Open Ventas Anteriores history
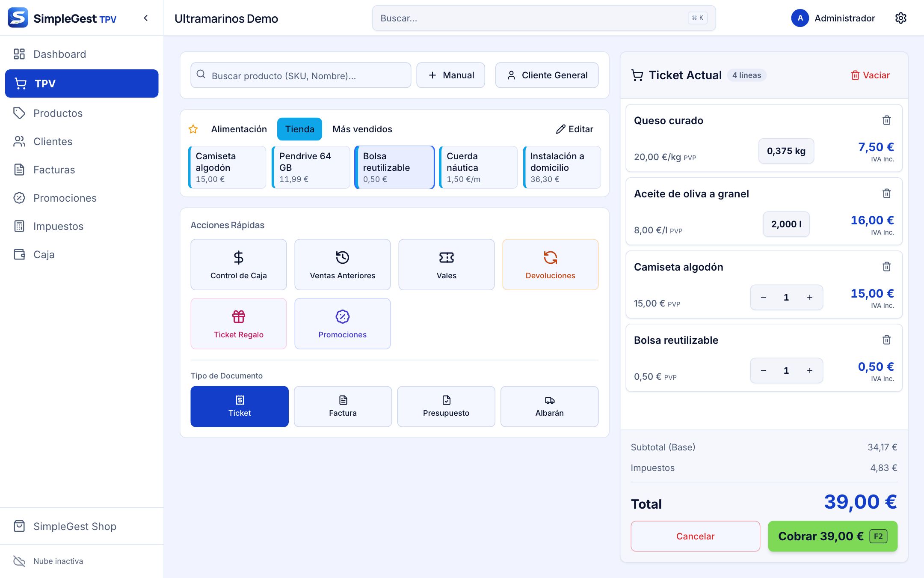 (x=343, y=265)
